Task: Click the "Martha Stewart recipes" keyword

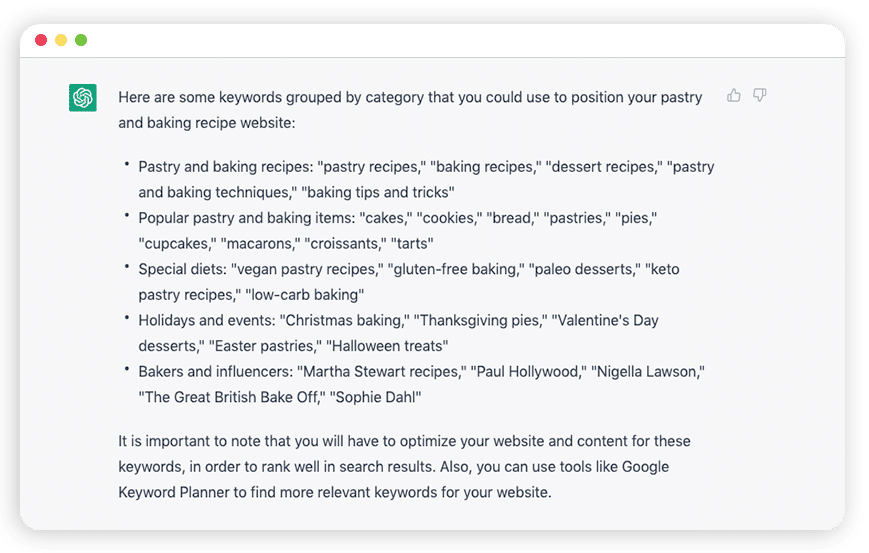Action: 382,372
